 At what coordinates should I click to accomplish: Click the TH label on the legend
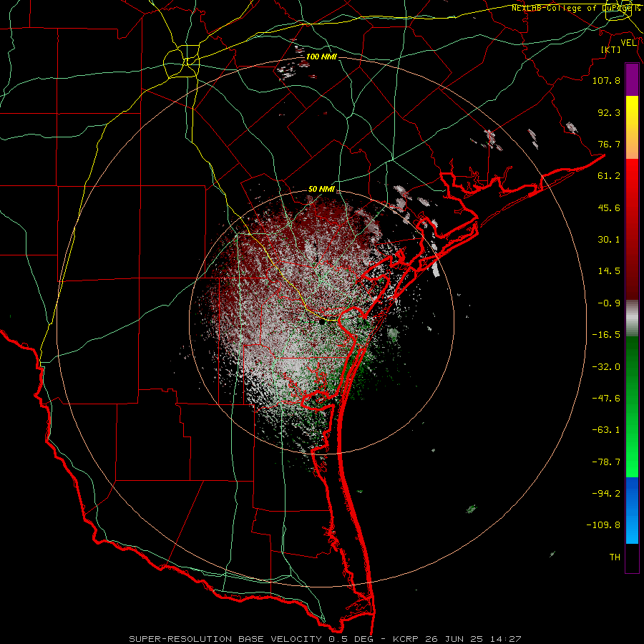tap(615, 557)
